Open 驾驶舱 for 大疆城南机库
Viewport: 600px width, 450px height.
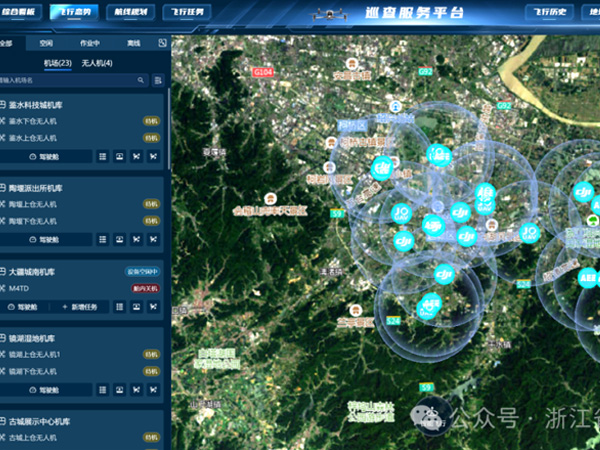click(x=23, y=307)
